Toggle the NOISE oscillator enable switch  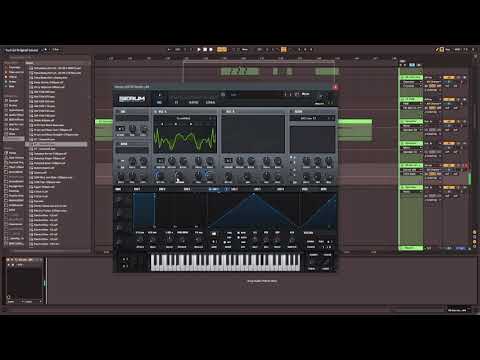(x=117, y=144)
